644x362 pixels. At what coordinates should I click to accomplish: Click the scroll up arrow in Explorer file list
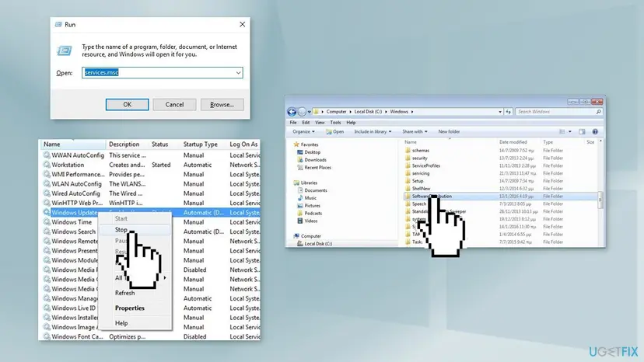[x=600, y=141]
